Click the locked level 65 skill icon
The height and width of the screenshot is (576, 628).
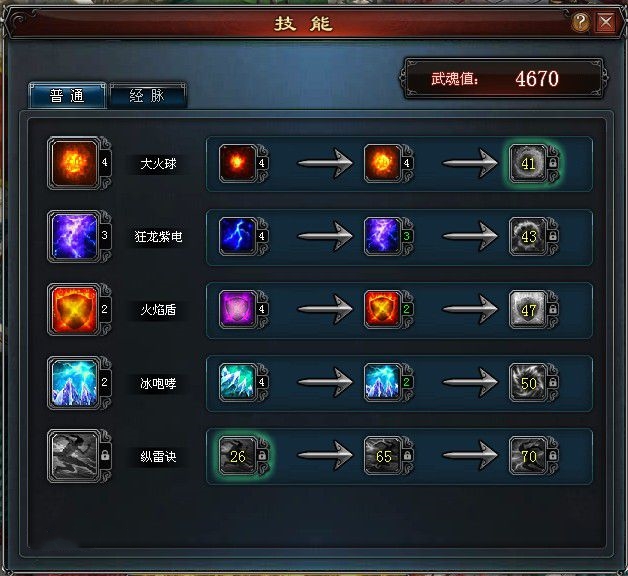click(x=383, y=456)
